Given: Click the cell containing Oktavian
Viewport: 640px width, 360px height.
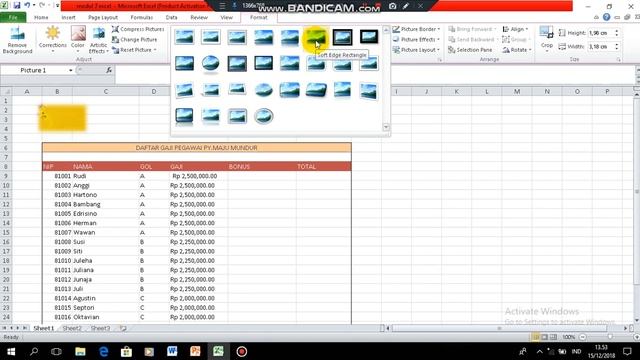Looking at the screenshot, I should 105,317.
